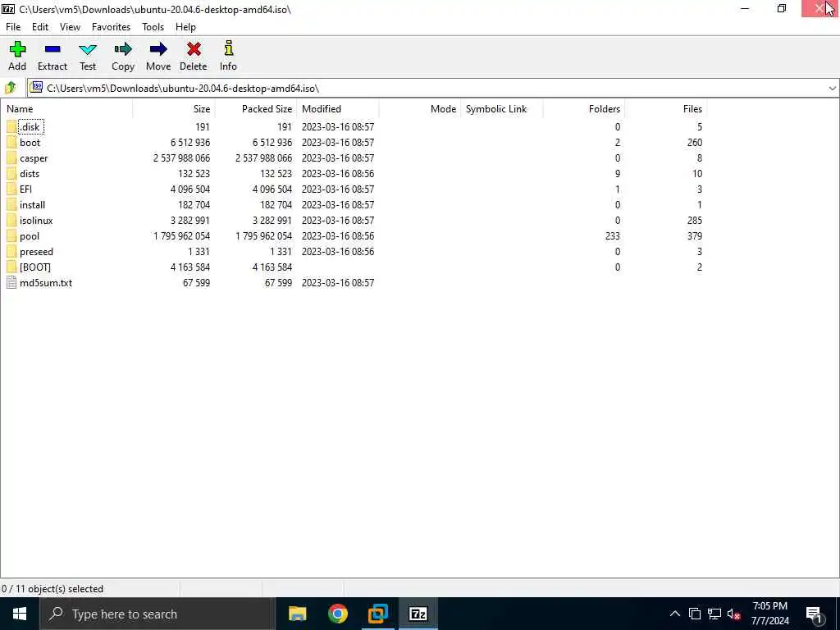Click the md5sum.txt size 67 599
Screen dimensions: 840x630
click(x=196, y=282)
